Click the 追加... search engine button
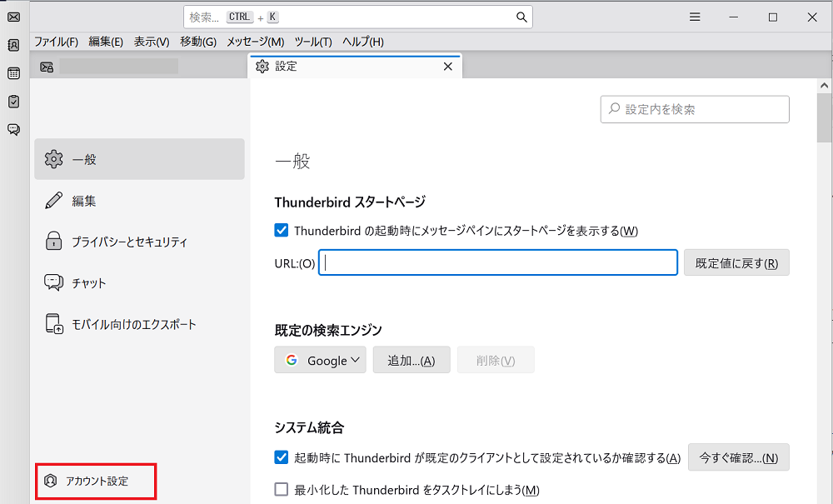Screen dimensions: 833x504 click(412, 361)
